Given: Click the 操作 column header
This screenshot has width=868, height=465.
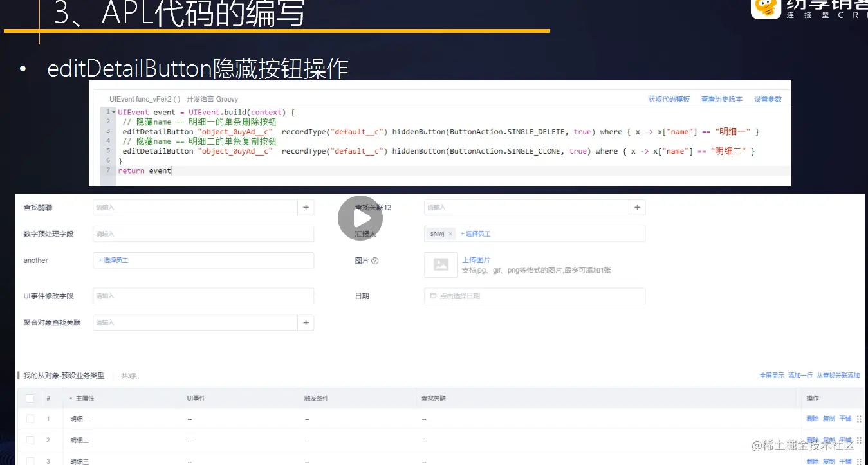Looking at the screenshot, I should pos(813,399).
